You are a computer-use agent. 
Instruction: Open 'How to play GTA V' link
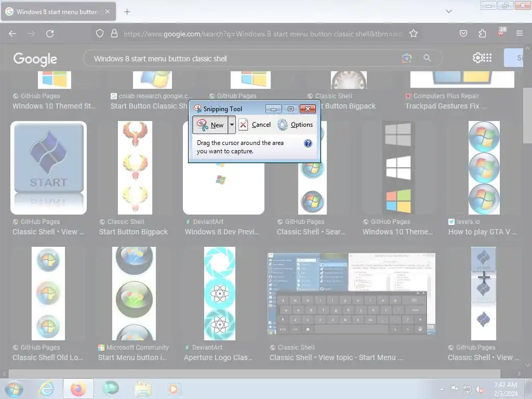click(482, 232)
